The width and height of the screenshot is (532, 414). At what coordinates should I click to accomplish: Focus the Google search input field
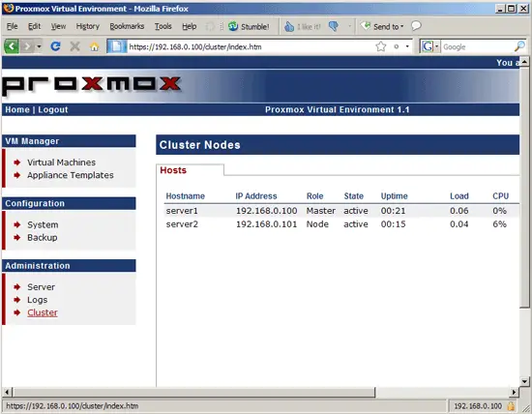pos(477,46)
